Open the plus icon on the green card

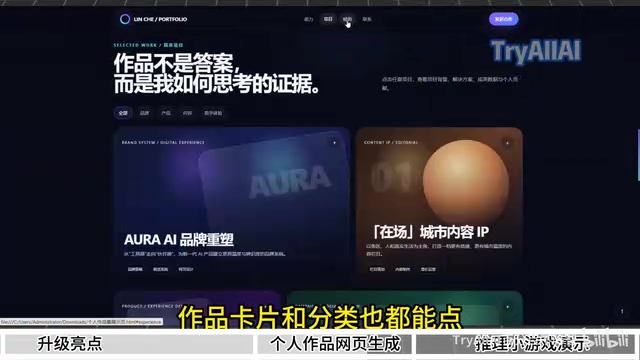tap(507, 307)
